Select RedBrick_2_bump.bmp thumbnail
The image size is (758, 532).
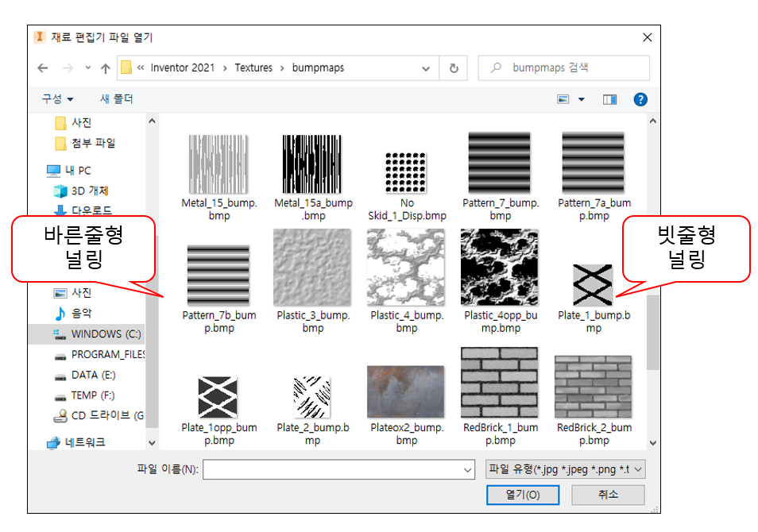click(594, 387)
